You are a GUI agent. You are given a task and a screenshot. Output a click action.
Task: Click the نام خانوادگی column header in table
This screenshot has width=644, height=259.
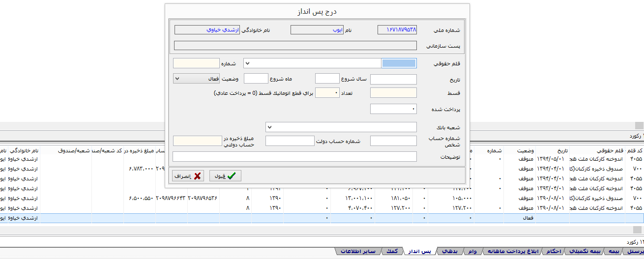pos(23,150)
